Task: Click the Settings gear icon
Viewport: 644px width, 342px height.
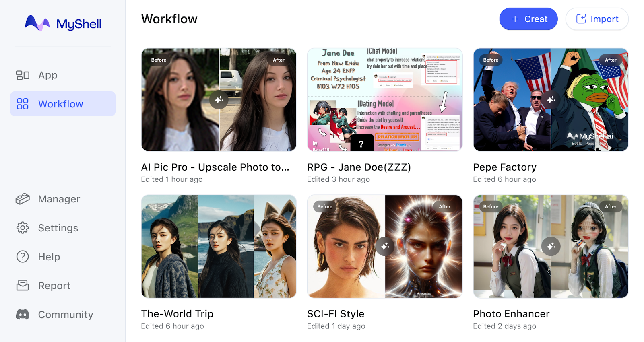Action: coord(23,228)
